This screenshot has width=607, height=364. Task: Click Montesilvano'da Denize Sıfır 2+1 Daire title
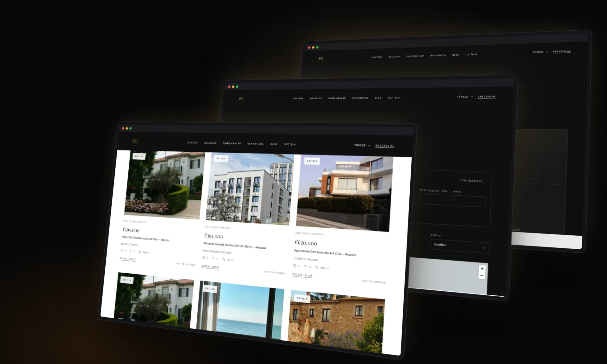click(x=234, y=246)
